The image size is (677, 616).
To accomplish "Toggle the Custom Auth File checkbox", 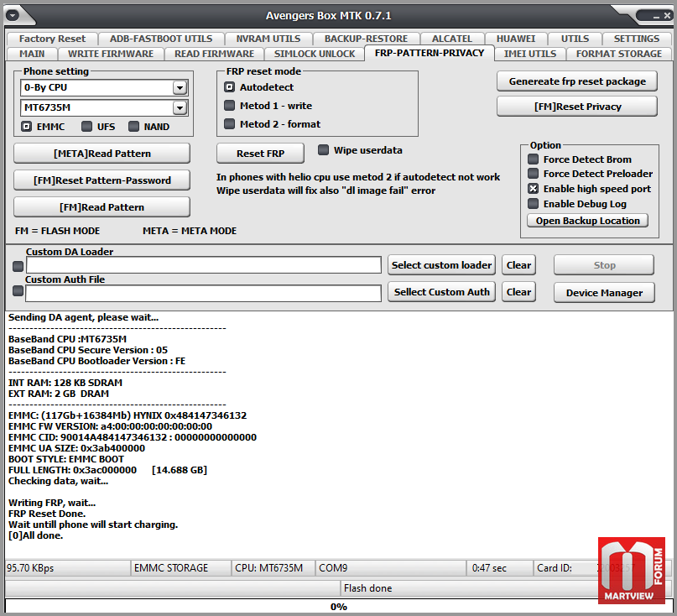I will (x=18, y=291).
